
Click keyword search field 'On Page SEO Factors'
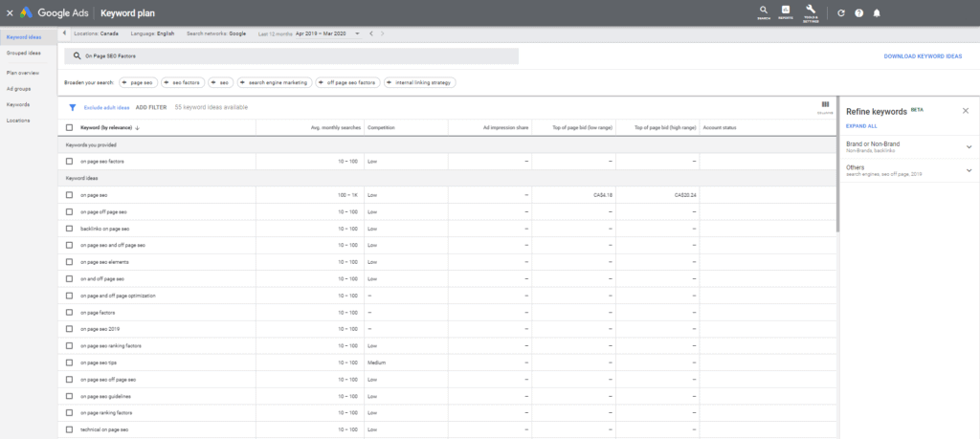[x=291, y=56]
